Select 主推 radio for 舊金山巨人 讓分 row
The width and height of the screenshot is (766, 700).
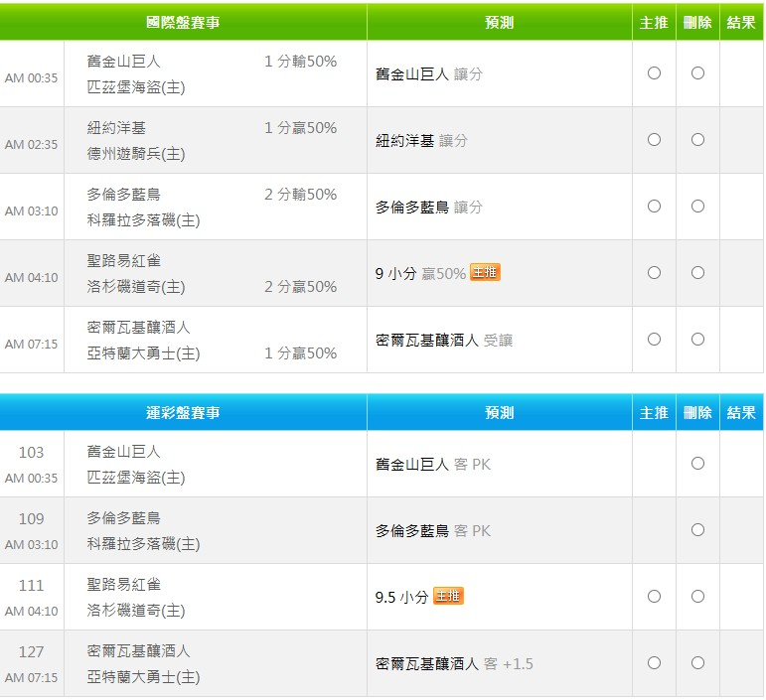pos(654,73)
